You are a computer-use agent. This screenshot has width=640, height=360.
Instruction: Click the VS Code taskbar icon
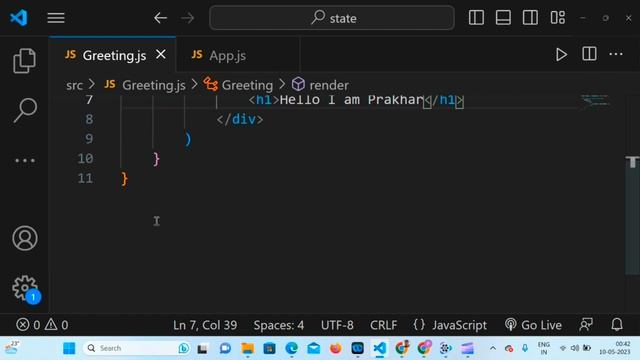click(380, 348)
